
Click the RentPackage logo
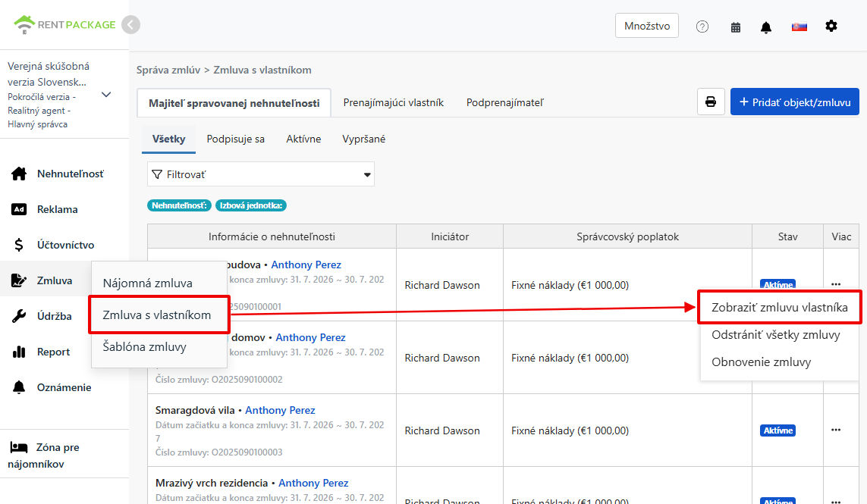pyautogui.click(x=64, y=24)
